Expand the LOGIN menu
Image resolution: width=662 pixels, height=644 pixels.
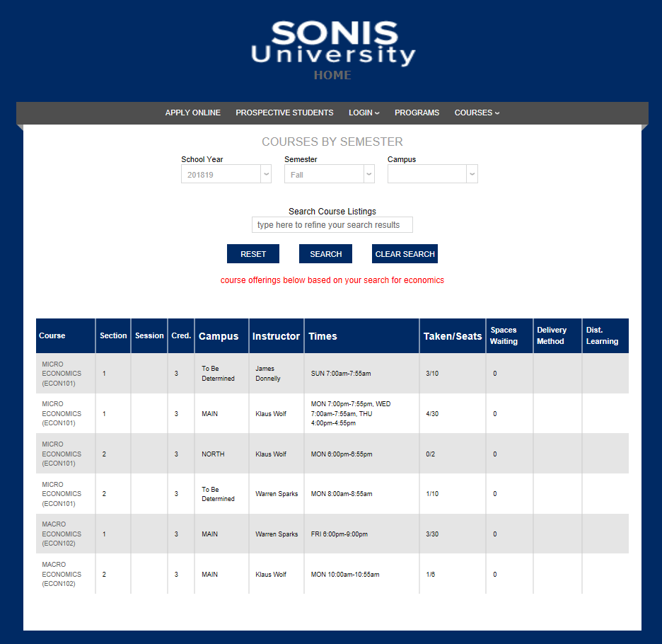pos(364,113)
